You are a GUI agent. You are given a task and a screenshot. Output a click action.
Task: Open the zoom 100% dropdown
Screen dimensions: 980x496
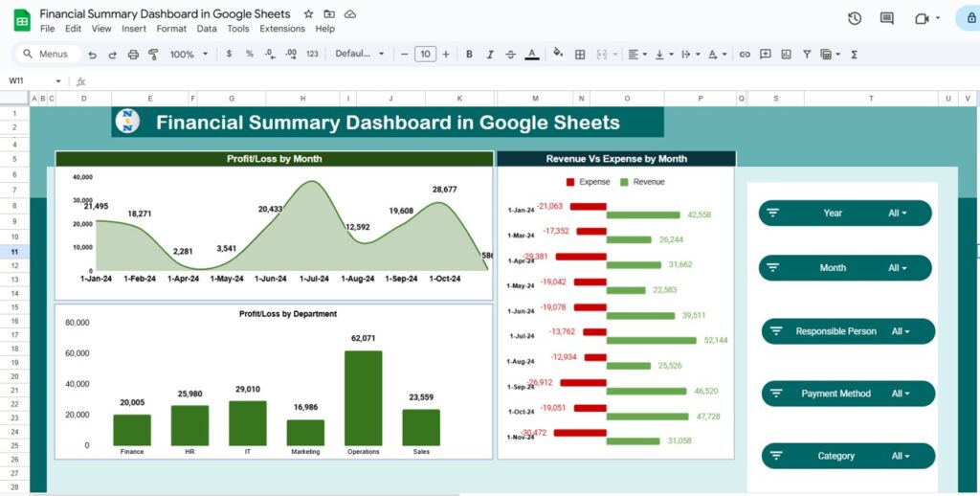[189, 55]
